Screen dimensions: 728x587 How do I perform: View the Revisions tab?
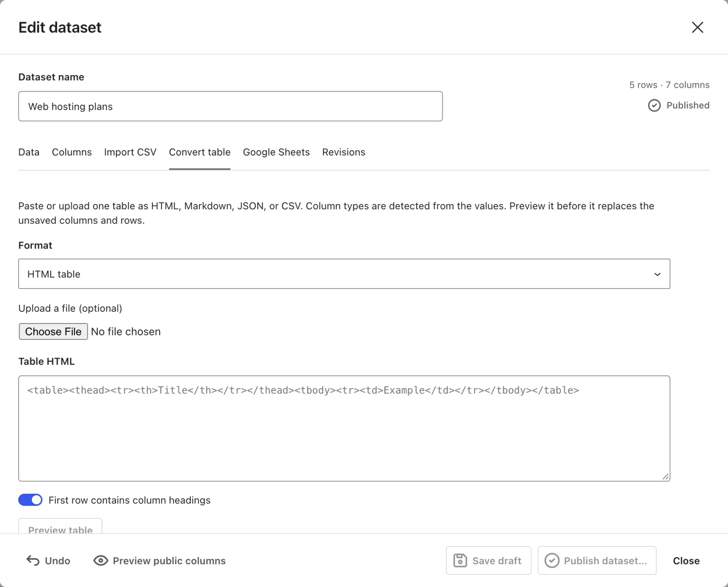[x=344, y=152]
